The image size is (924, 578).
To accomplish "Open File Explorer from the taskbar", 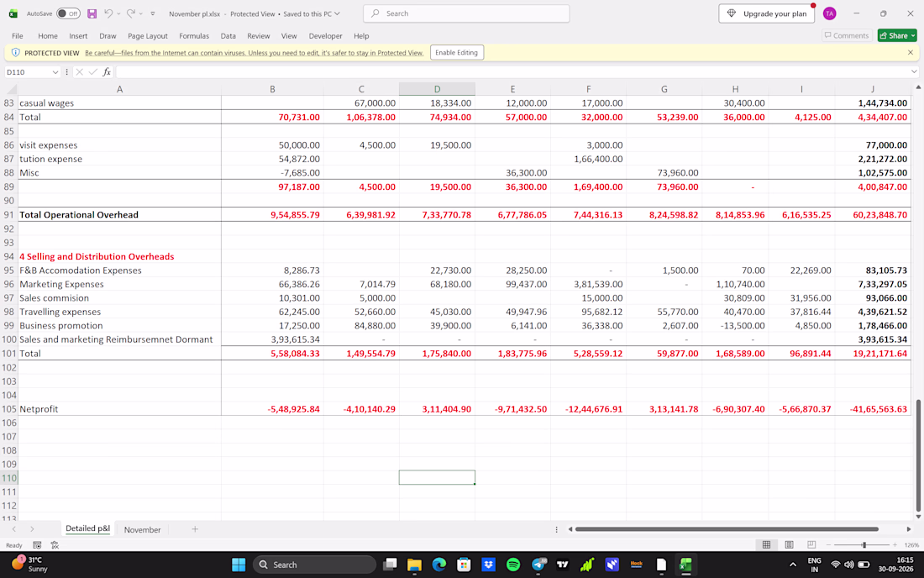I will pyautogui.click(x=414, y=565).
